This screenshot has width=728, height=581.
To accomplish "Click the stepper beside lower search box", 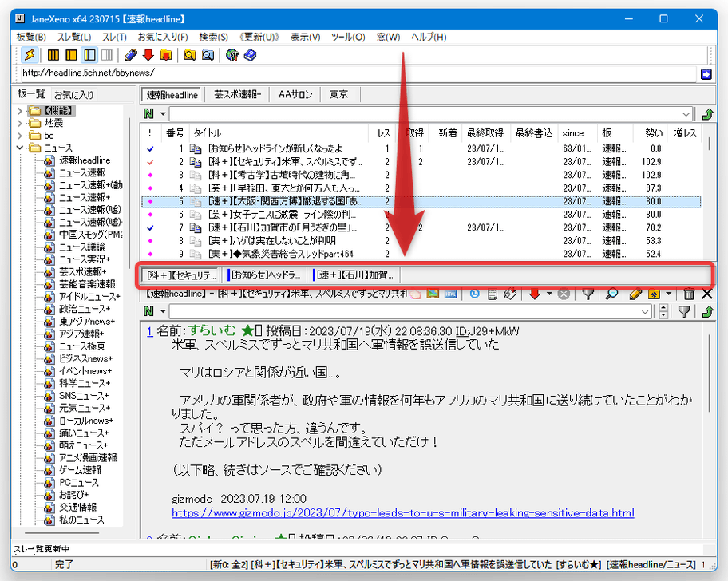I will (x=663, y=312).
